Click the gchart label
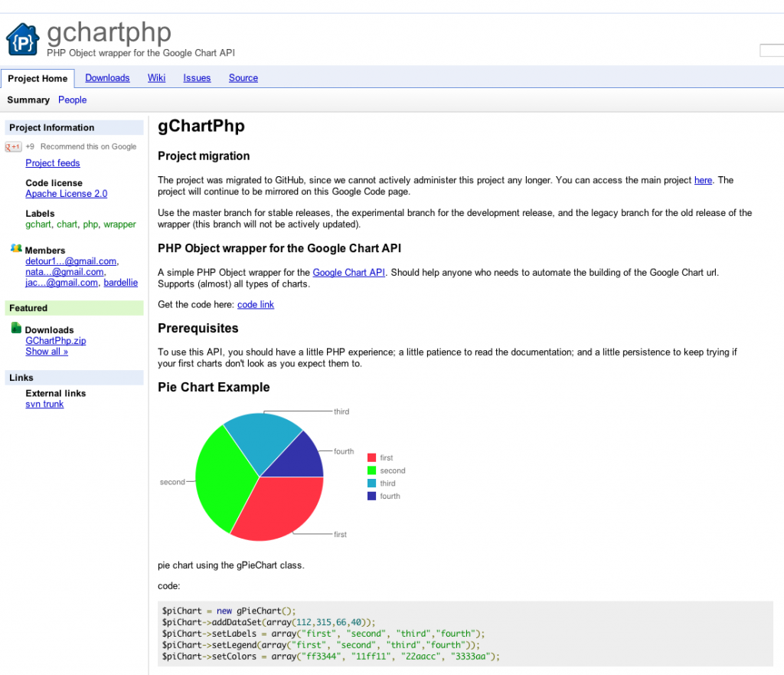784x675 pixels. click(x=38, y=224)
